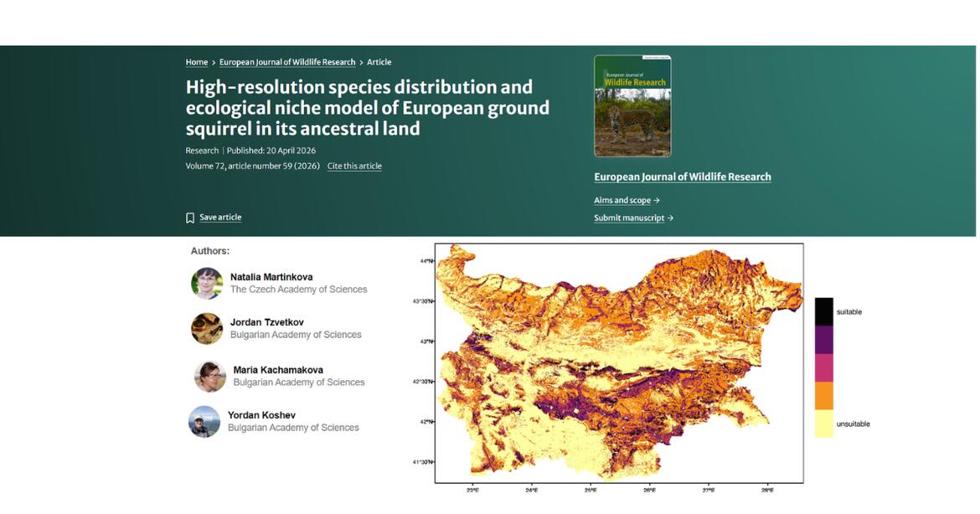The width and height of the screenshot is (980, 514).
Task: Click the Published: 20 April 2026 date
Action: pyautogui.click(x=271, y=151)
